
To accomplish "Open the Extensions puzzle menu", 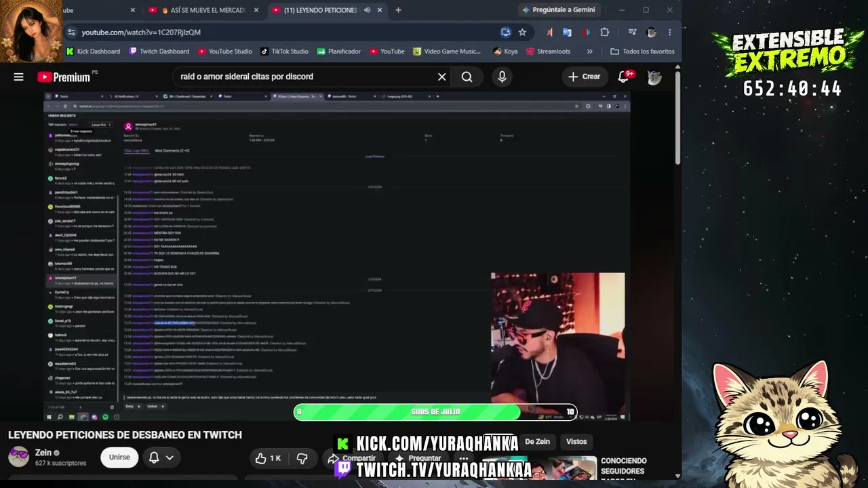I will coord(605,32).
